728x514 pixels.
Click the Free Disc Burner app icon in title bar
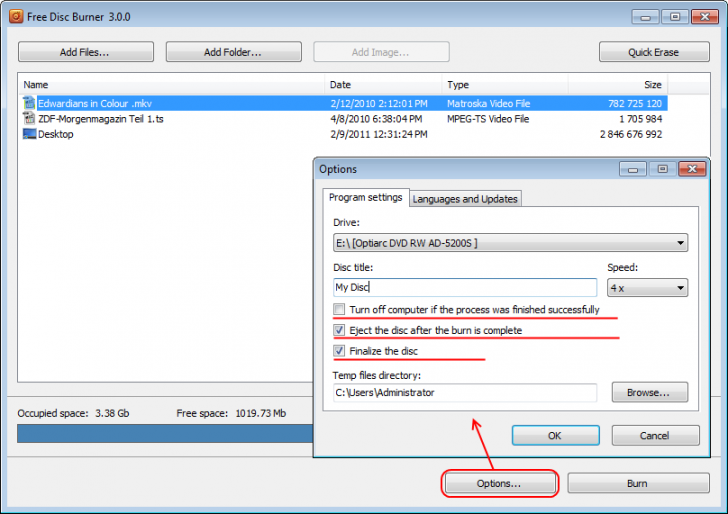(15, 17)
